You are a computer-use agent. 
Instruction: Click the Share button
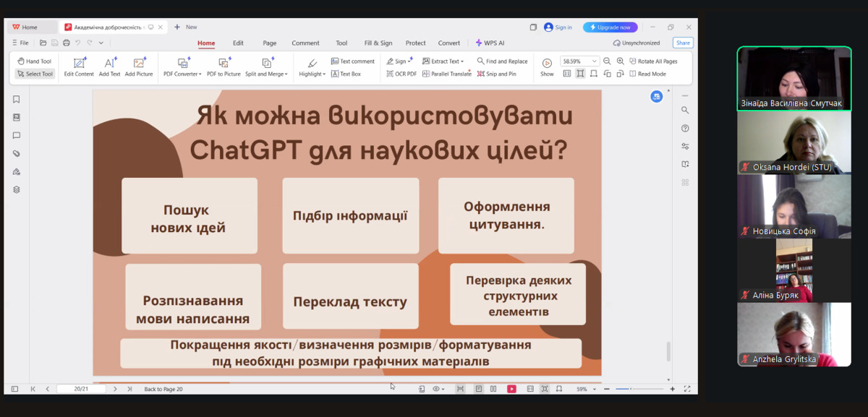(683, 43)
